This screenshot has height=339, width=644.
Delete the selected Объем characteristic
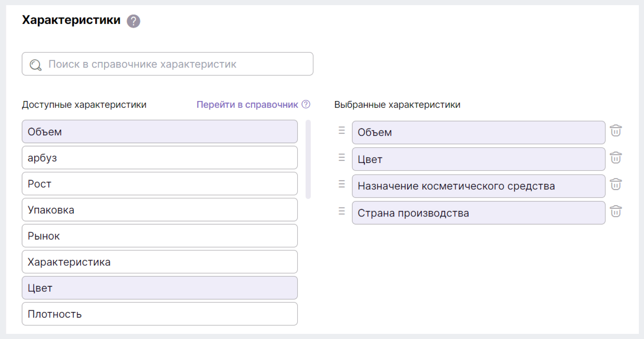(616, 130)
